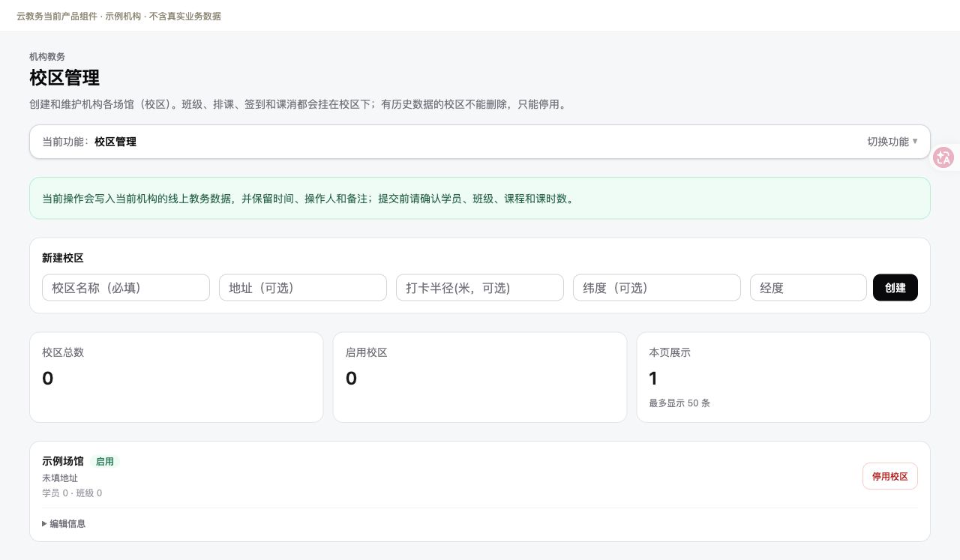Click the top banner text 云教务当前产品组件

pyautogui.click(x=57, y=16)
